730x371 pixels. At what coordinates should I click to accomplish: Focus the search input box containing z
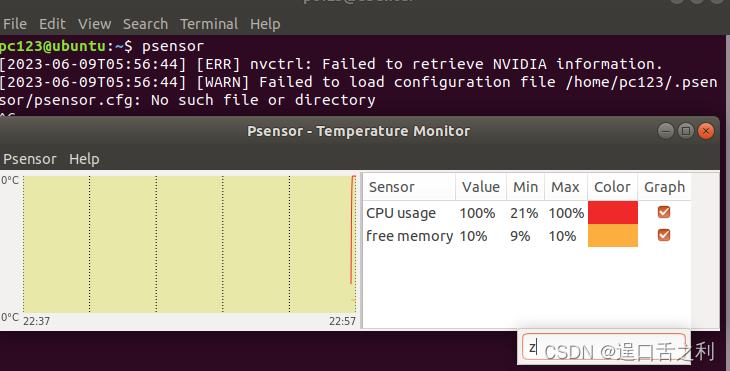604,347
